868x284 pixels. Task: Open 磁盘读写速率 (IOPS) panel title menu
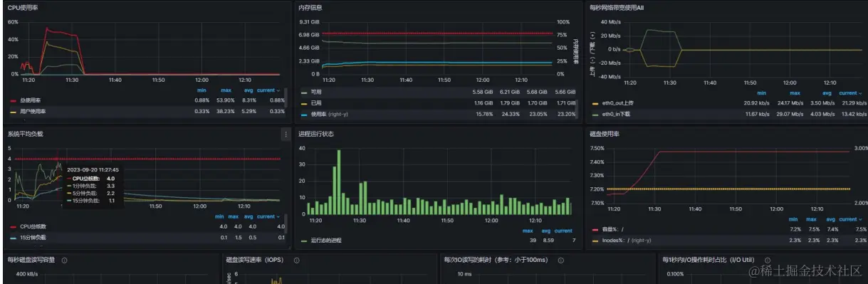click(x=254, y=260)
